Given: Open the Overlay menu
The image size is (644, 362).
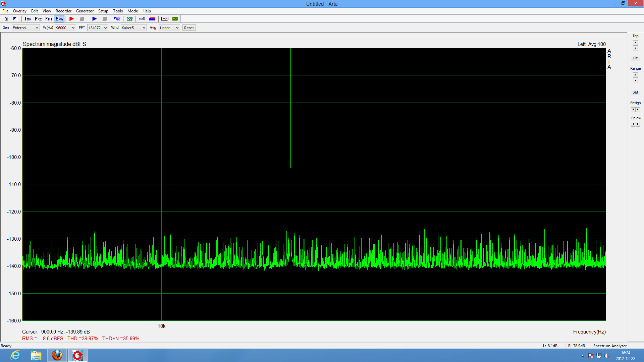Looking at the screenshot, I should (20, 11).
